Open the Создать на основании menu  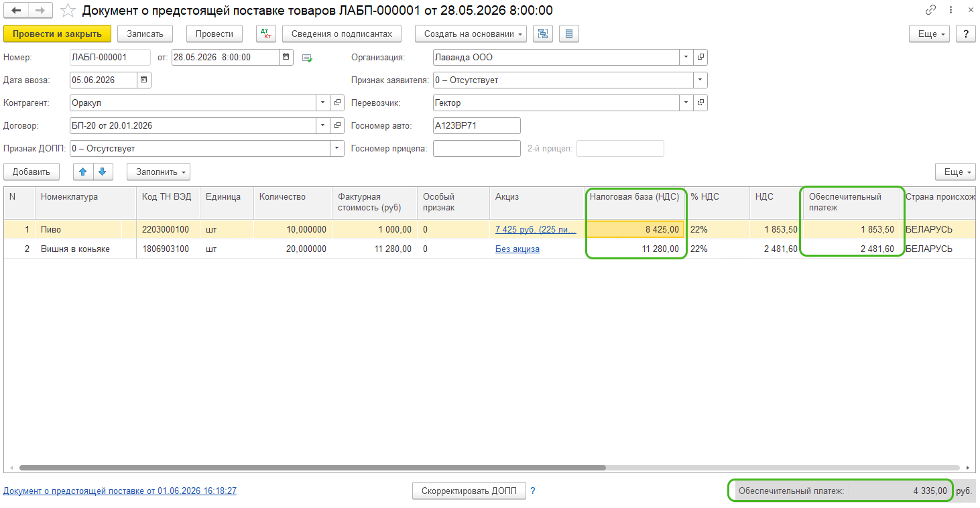pos(471,34)
